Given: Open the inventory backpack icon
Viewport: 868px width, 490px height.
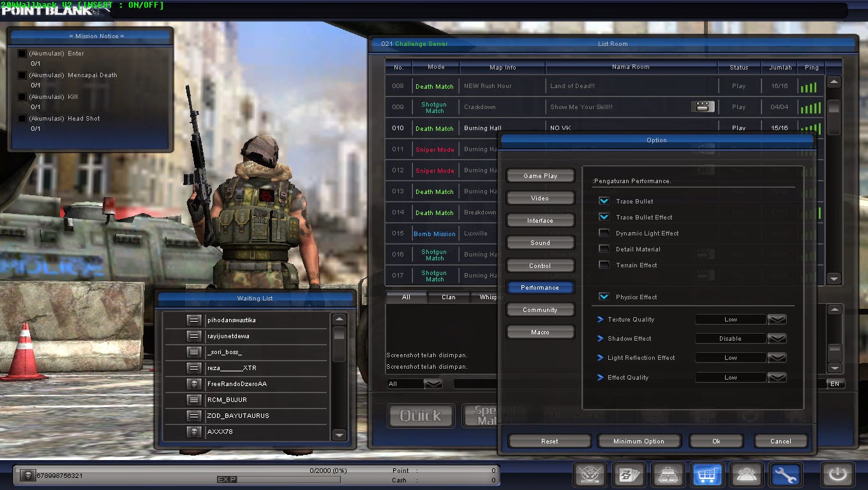Looking at the screenshot, I should [668, 475].
